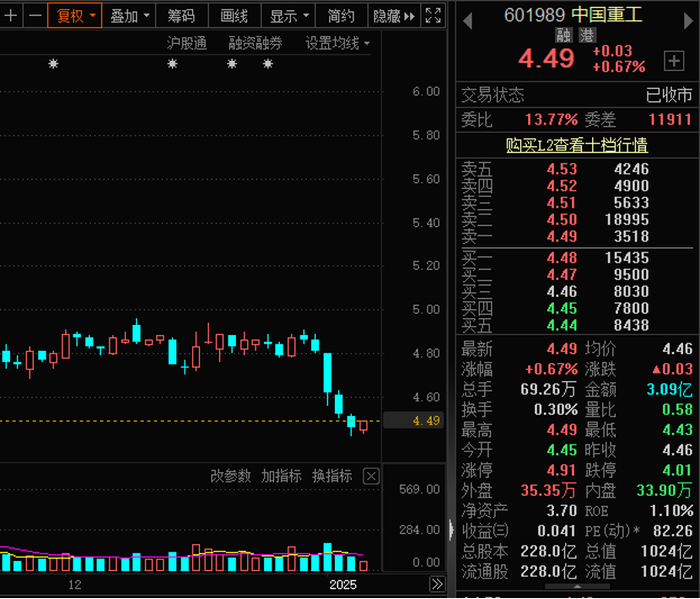Click the plus zoom-in chart icon
The height and width of the screenshot is (599, 700).
(x=11, y=16)
